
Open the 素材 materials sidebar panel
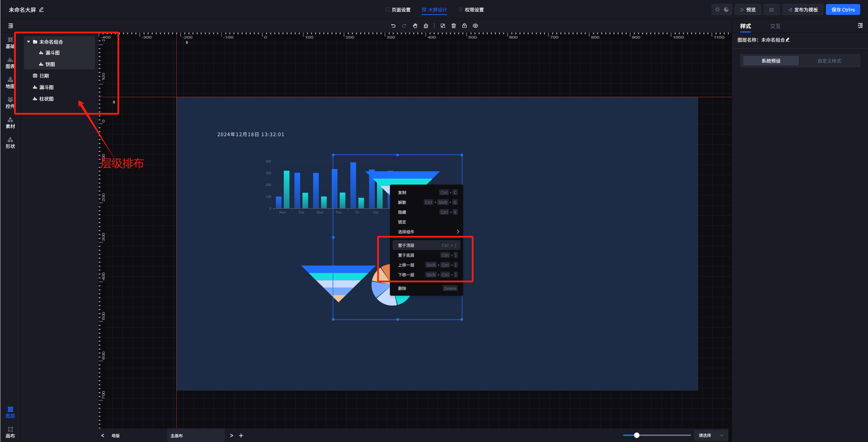(x=10, y=123)
